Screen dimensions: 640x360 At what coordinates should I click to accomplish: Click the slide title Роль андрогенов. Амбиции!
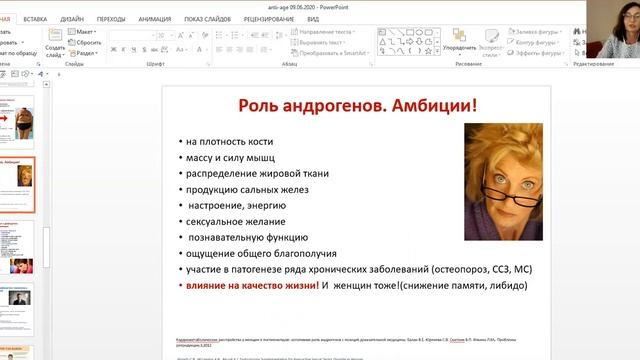358,106
